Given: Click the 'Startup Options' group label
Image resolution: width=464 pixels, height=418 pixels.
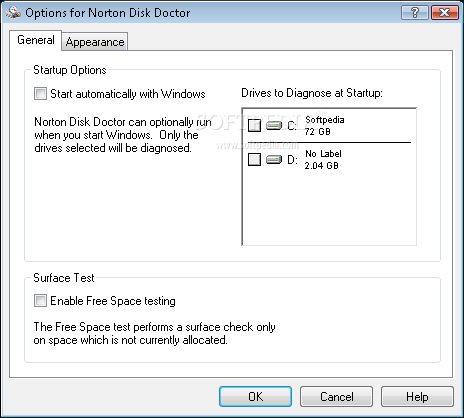Looking at the screenshot, I should tap(70, 70).
